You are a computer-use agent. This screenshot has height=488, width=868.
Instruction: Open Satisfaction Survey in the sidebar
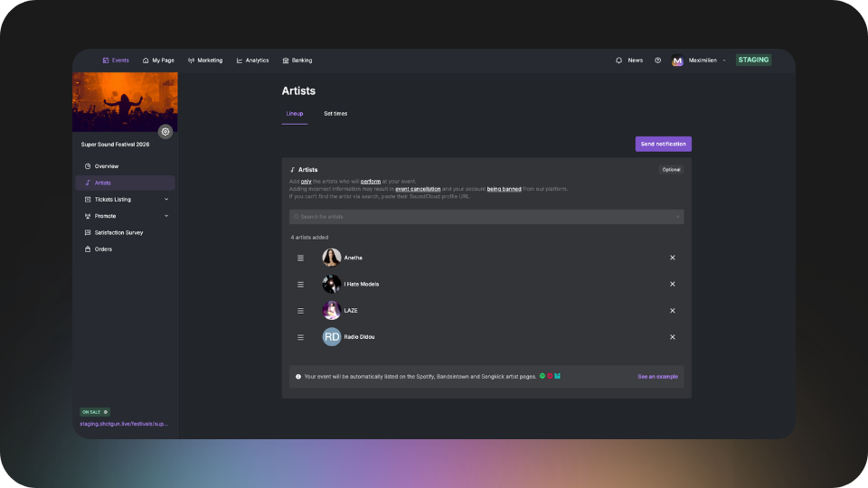pyautogui.click(x=125, y=232)
